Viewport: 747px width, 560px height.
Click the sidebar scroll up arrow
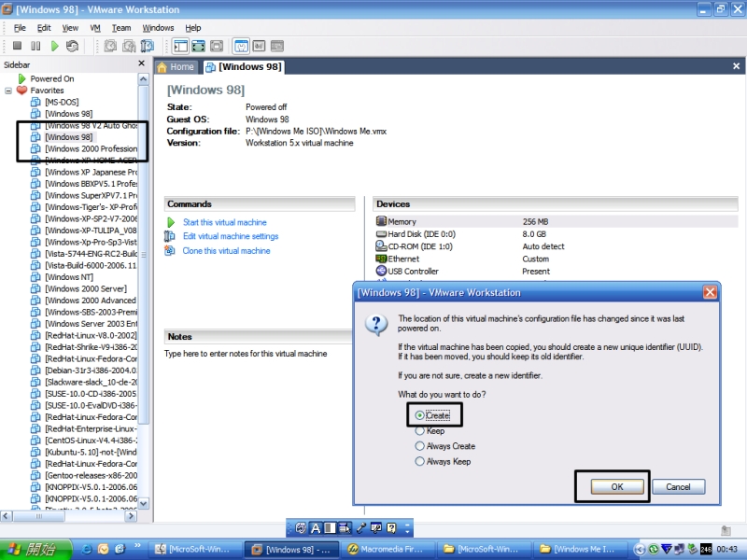[x=143, y=79]
